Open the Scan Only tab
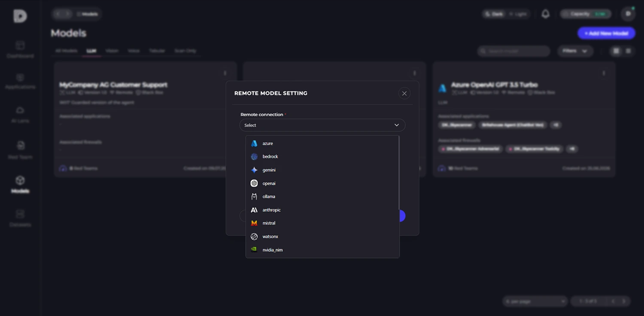Viewport: 644px width, 316px height. click(185, 51)
